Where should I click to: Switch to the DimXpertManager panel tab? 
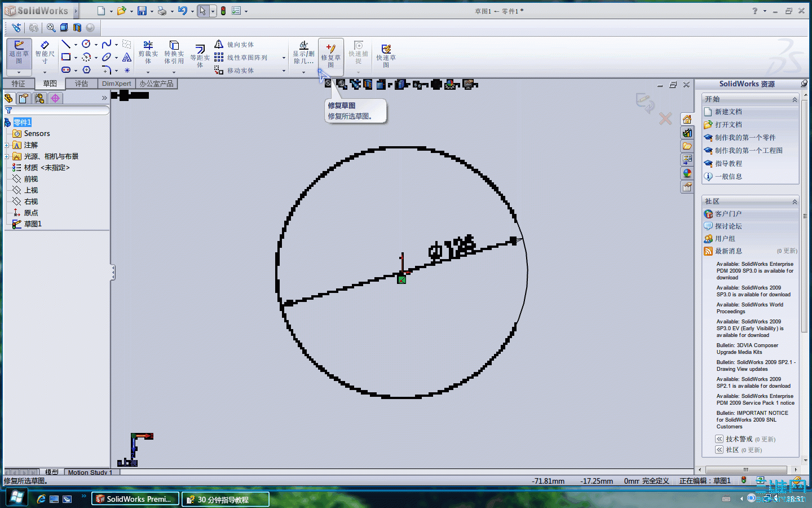tap(55, 98)
